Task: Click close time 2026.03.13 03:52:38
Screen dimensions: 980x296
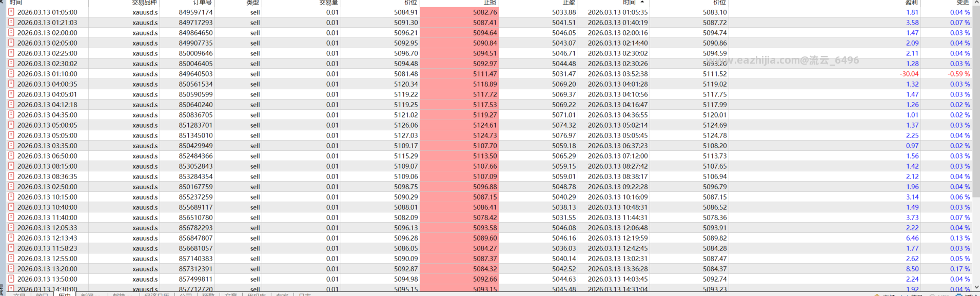Action: tap(618, 74)
